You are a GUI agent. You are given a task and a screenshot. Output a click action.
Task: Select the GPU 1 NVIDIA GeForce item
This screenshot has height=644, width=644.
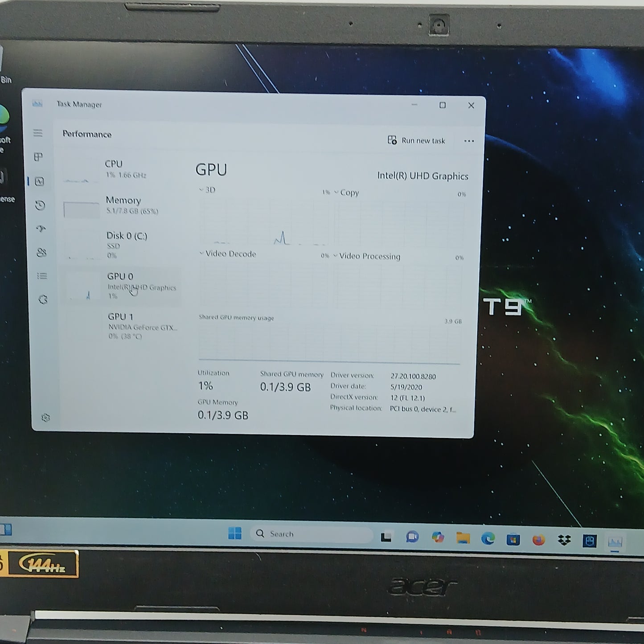pos(121,326)
